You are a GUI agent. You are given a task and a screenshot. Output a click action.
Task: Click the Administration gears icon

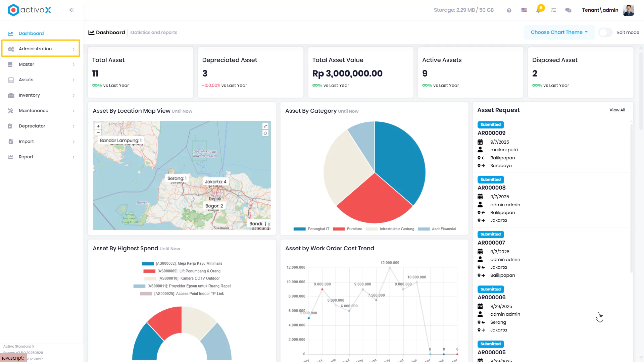click(x=11, y=49)
